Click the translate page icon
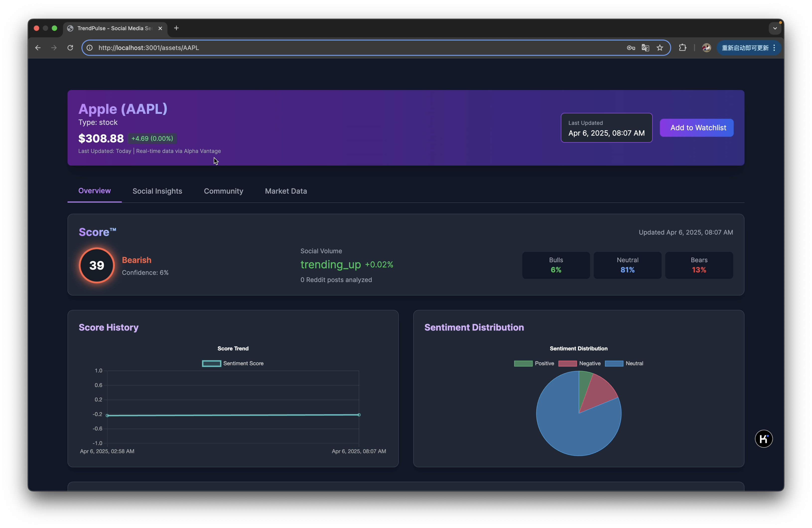This screenshot has width=812, height=528. [x=645, y=48]
